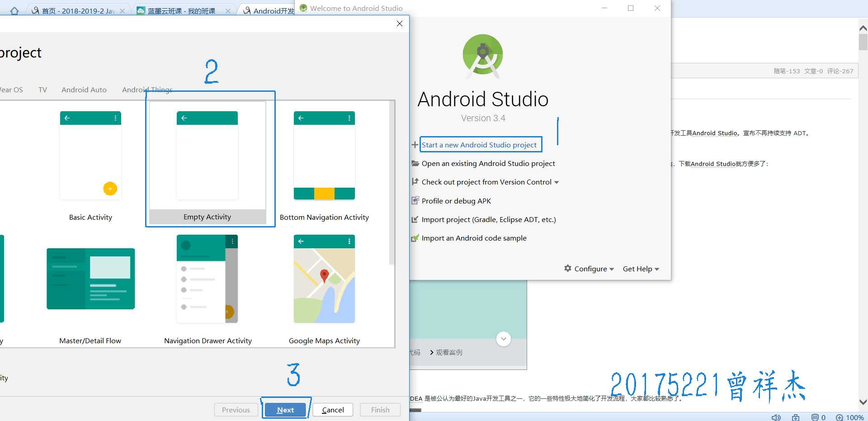Click the plus icon for new project
Screen dimensions: 868x421
coord(415,145)
